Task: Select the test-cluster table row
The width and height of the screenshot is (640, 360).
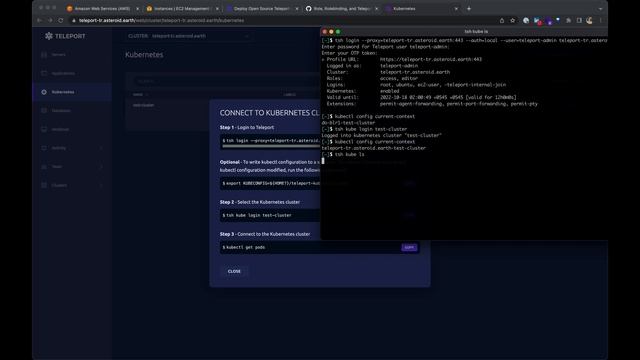Action: click(x=222, y=105)
